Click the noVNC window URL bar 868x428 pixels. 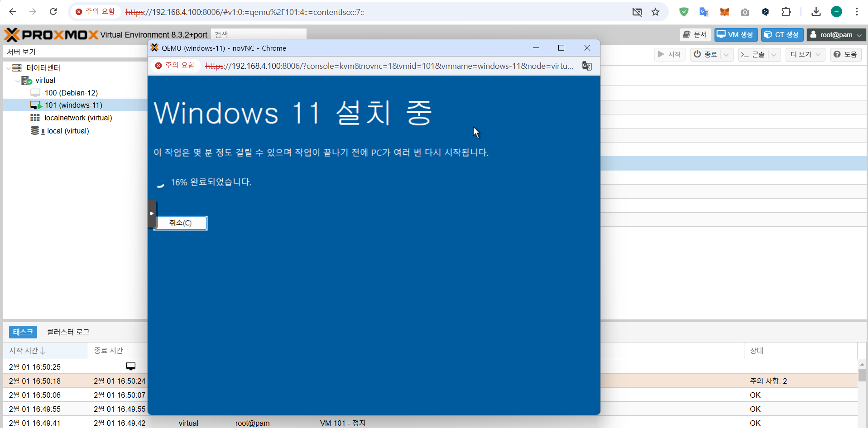(x=389, y=66)
